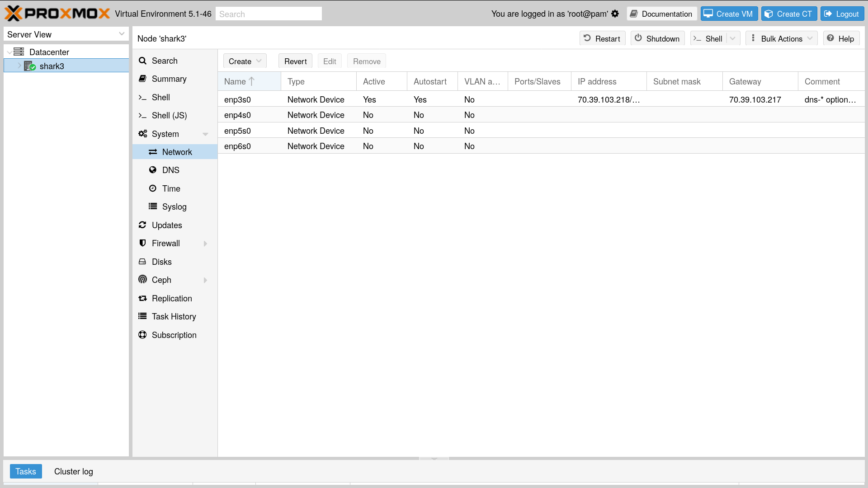Open the Bulk Actions dropdown
Viewport: 868px width, 488px height.
pyautogui.click(x=781, y=38)
